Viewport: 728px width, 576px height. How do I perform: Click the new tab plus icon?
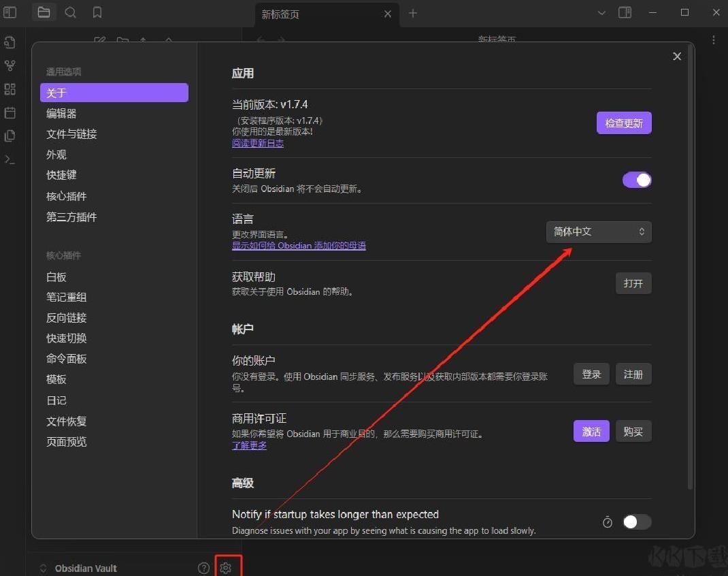[x=413, y=14]
